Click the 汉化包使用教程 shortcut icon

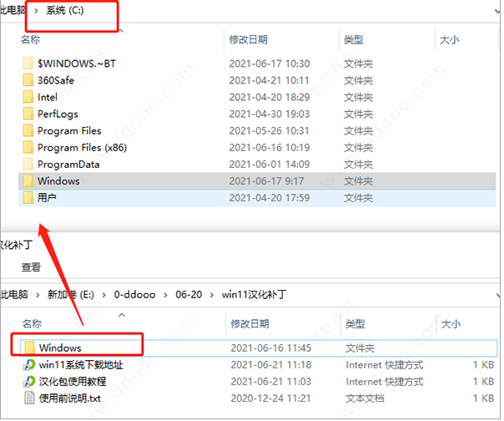[x=28, y=381]
